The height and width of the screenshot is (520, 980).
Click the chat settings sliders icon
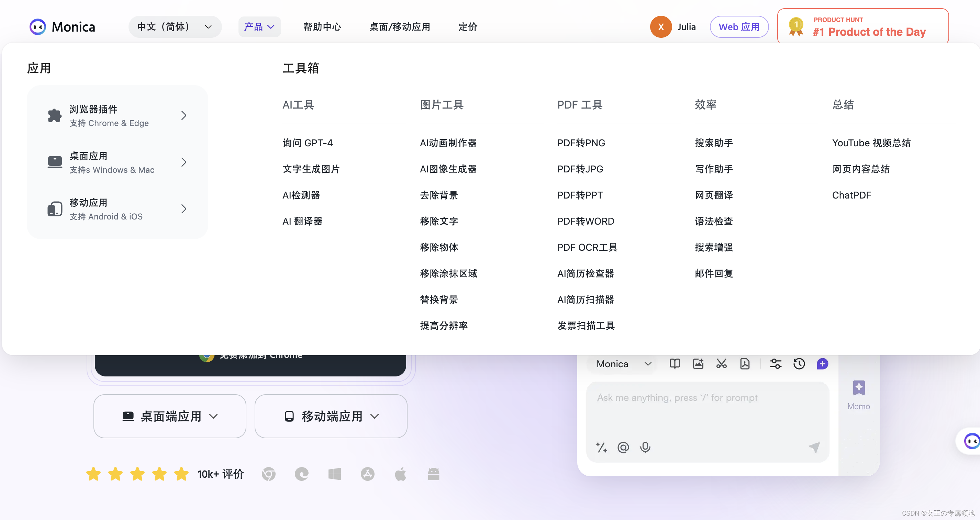click(776, 364)
